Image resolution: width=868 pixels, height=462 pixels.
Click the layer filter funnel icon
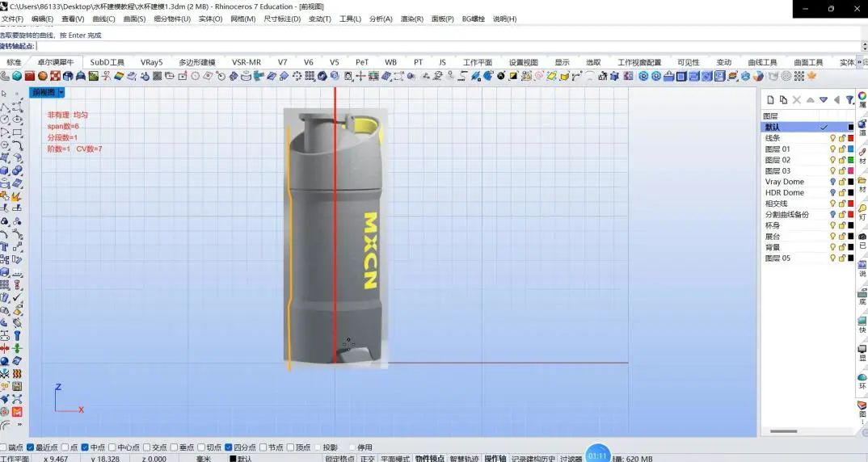point(849,99)
